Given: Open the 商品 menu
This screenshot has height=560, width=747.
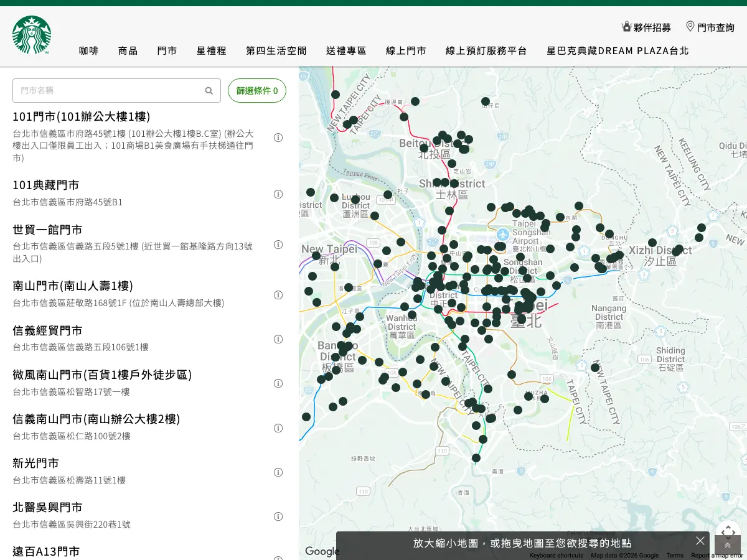Looking at the screenshot, I should coord(128,50).
